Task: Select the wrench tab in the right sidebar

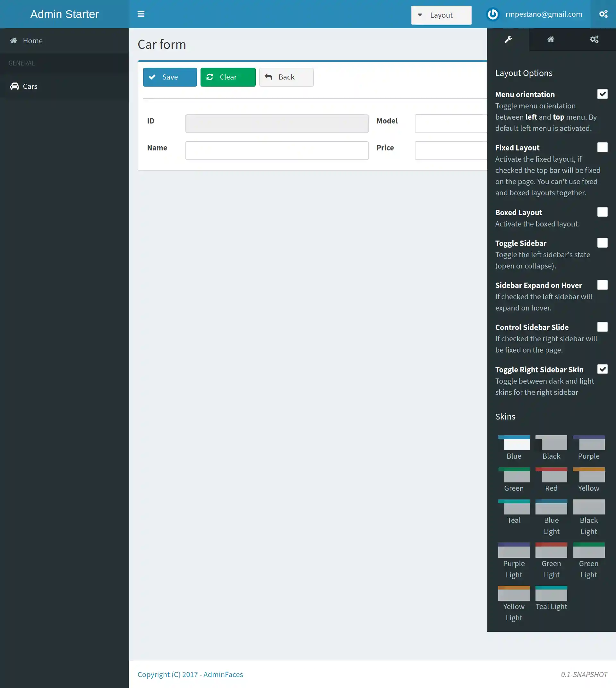Action: point(508,39)
